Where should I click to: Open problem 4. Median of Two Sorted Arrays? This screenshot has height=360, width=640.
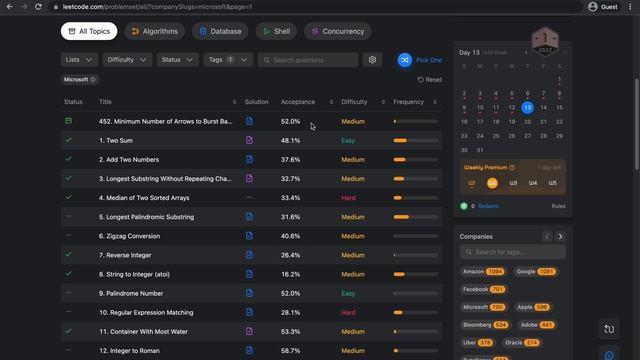tap(144, 198)
